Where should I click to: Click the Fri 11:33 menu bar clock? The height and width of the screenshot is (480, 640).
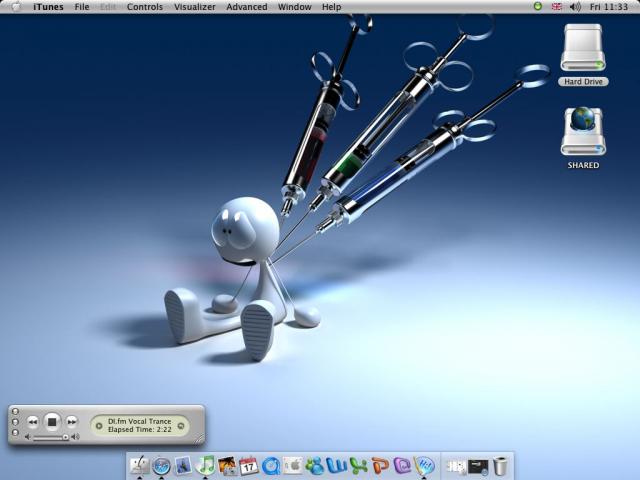(609, 7)
